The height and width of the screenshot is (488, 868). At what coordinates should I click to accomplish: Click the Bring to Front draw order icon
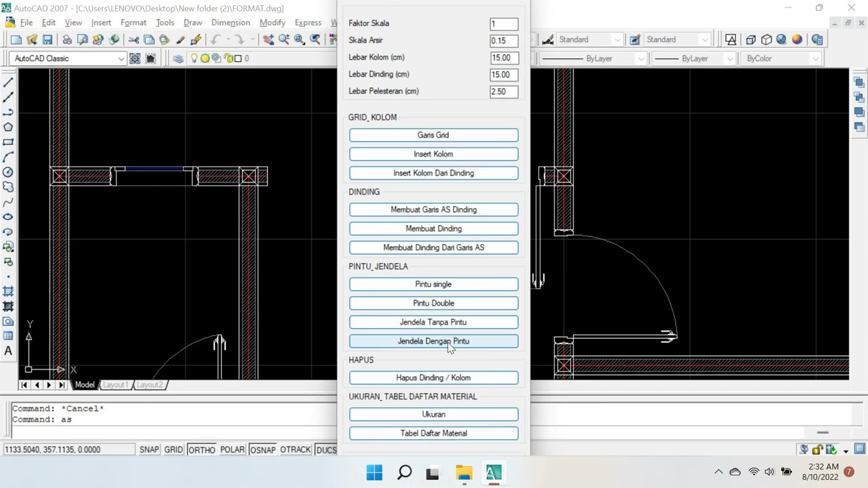click(859, 82)
